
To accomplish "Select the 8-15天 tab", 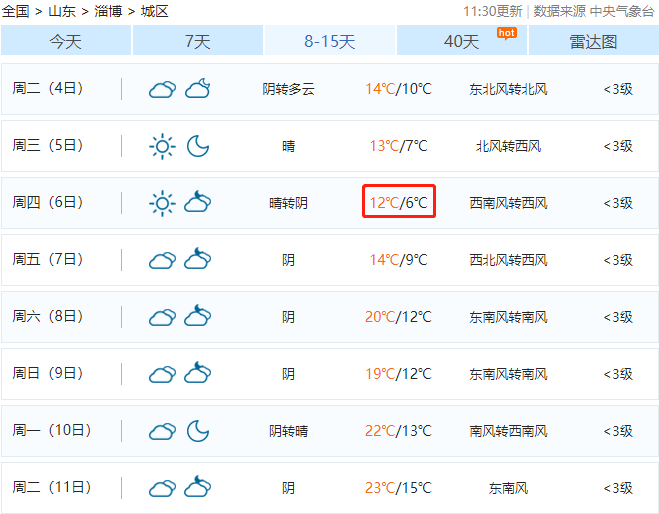I will pos(330,41).
